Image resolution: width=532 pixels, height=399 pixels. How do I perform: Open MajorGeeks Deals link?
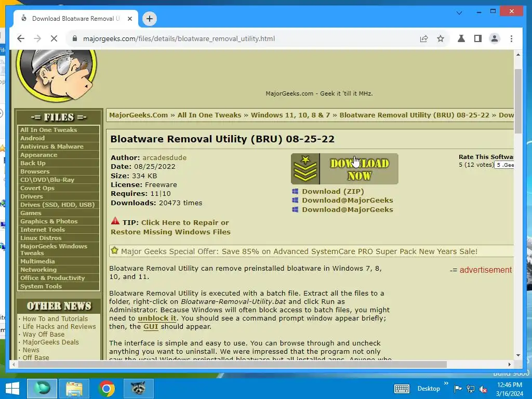(x=50, y=342)
